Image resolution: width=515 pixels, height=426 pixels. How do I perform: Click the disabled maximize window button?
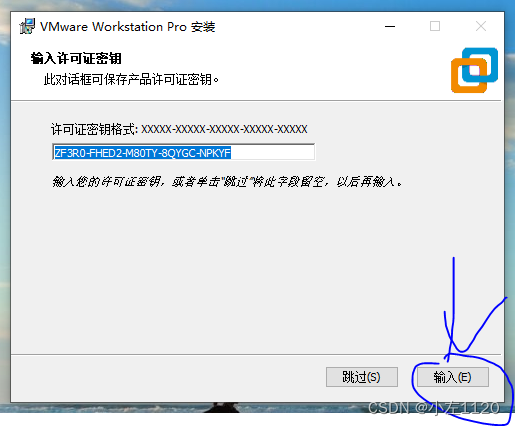[x=435, y=26]
